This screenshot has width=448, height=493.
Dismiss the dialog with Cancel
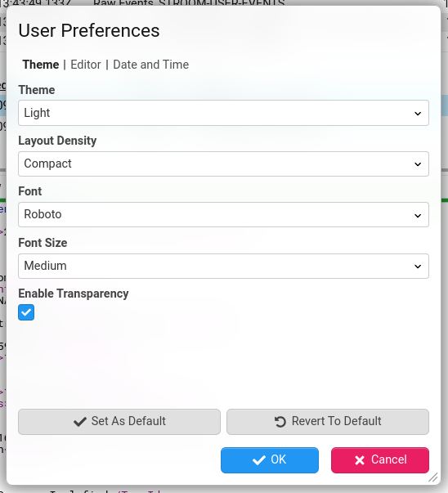380,460
